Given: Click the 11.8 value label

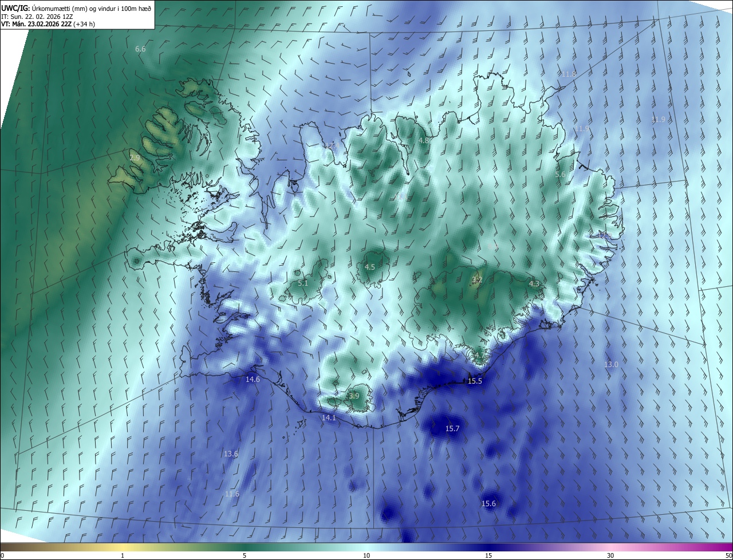Looking at the screenshot, I should (x=569, y=74).
